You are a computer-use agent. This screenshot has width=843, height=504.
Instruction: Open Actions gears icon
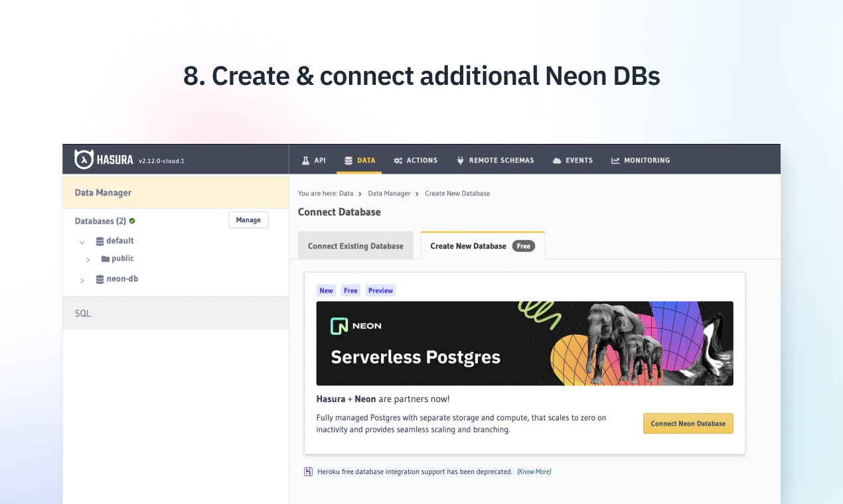click(x=398, y=160)
